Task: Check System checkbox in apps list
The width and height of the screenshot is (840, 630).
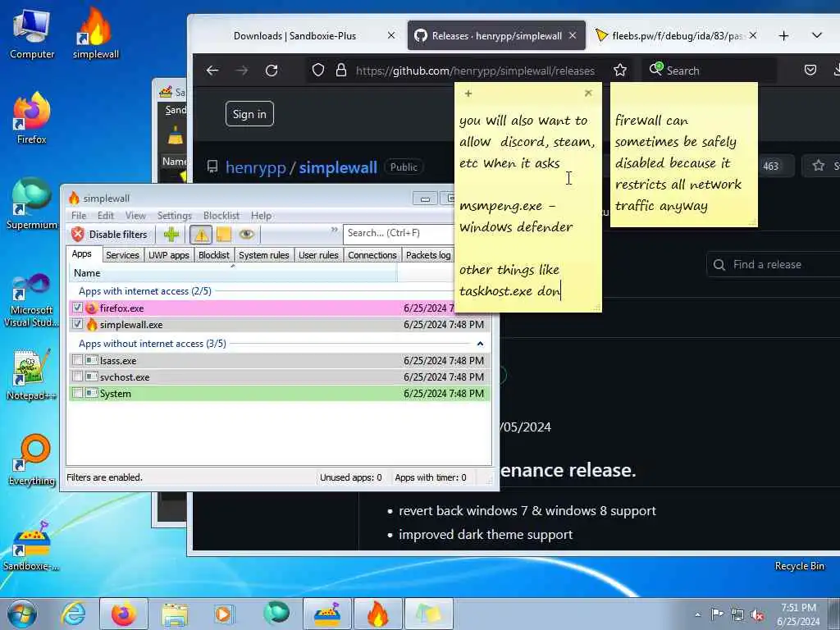Action: click(x=78, y=393)
